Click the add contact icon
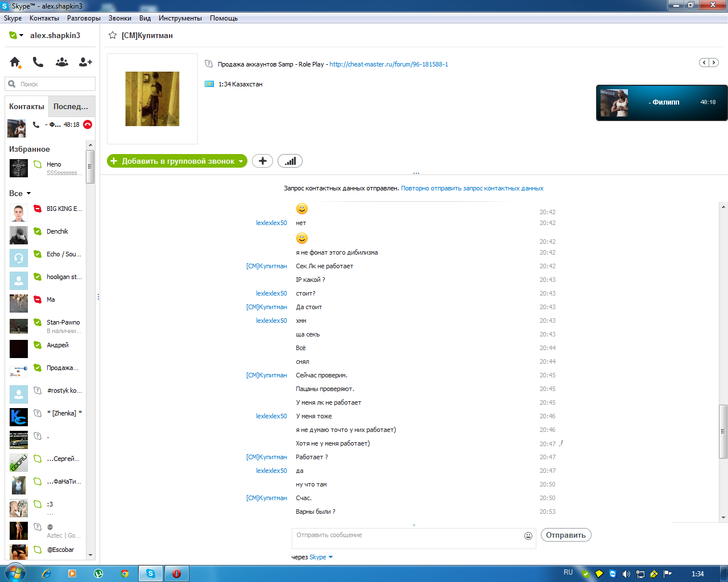Image resolution: width=728 pixels, height=582 pixels. (85, 62)
